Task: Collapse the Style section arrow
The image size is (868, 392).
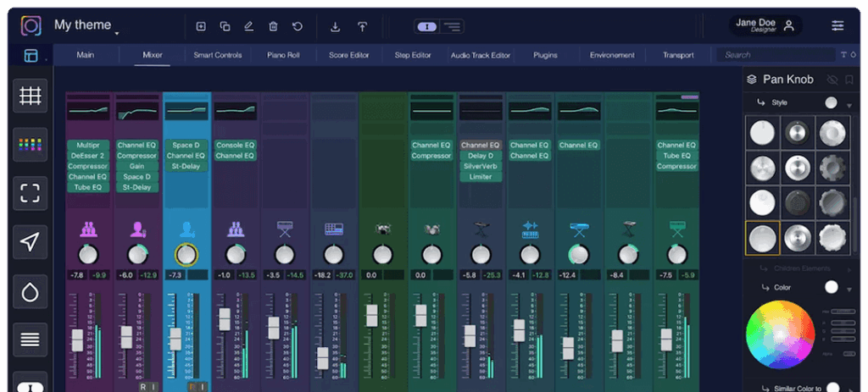Action: click(849, 104)
